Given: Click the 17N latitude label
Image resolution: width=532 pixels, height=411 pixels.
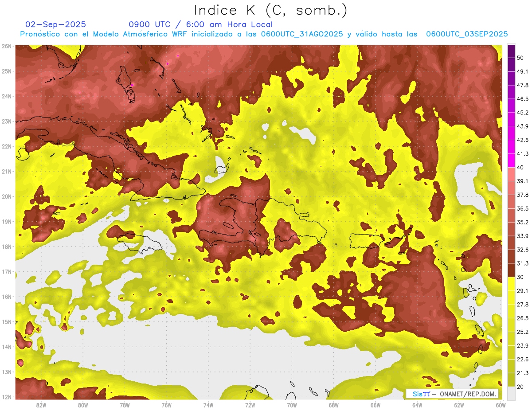Looking at the screenshot, I should point(7,272).
